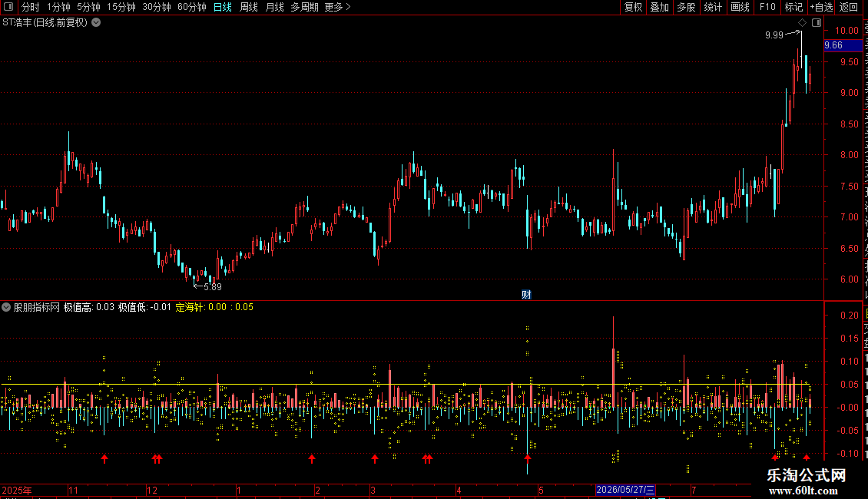Screen dimensions: 868x499
Task: Expand the ST浩丰 stock title dropdown
Action: (96, 23)
